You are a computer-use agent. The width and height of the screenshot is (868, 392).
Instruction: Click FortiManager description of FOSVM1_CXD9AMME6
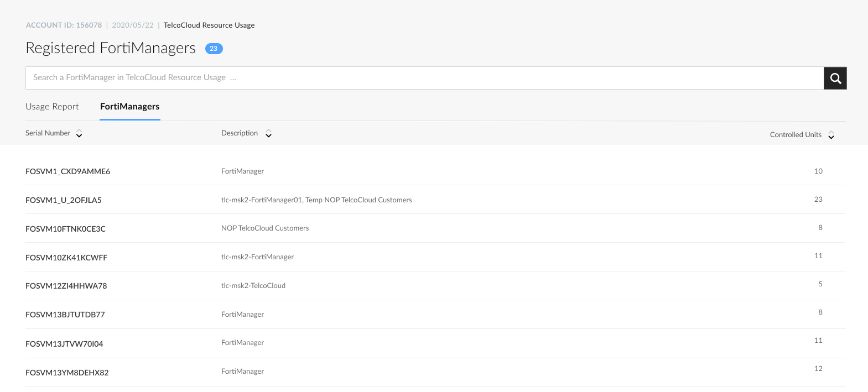pos(242,171)
